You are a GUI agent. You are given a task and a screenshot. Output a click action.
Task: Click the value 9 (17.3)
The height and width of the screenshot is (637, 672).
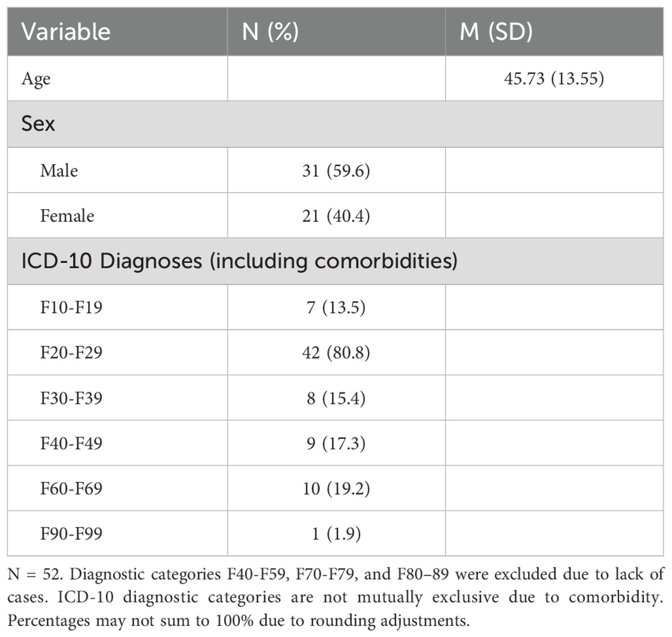click(336, 443)
